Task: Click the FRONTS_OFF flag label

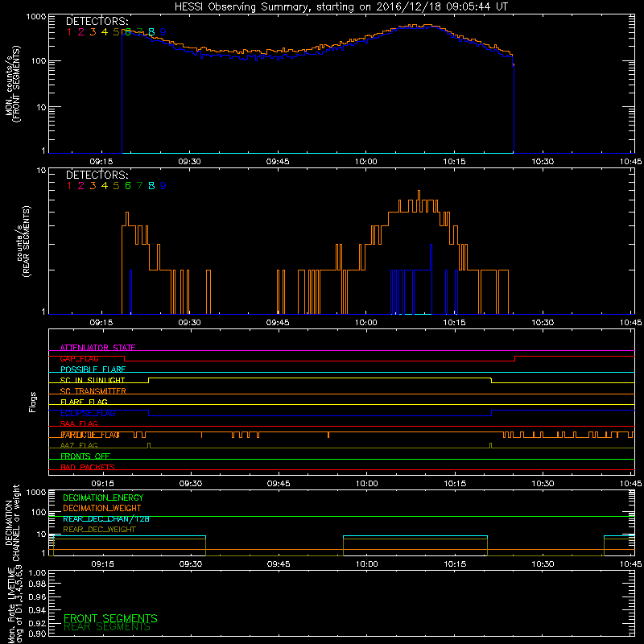Action: (x=85, y=456)
